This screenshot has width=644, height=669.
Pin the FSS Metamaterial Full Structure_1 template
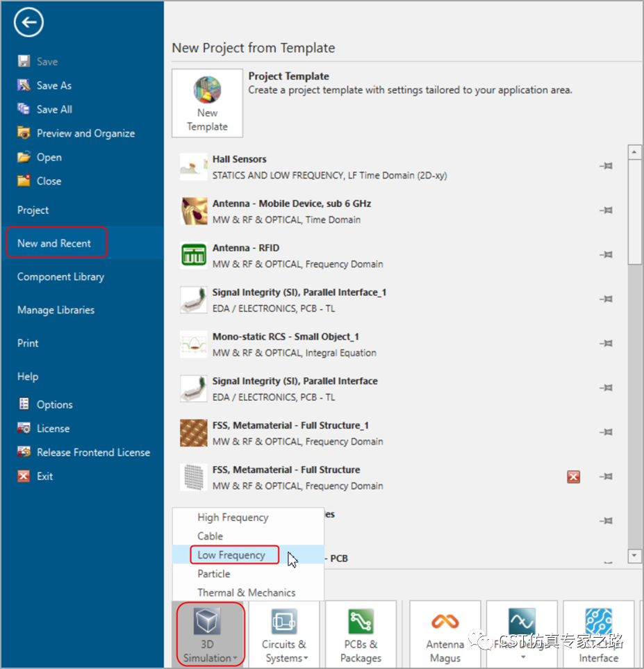point(606,432)
